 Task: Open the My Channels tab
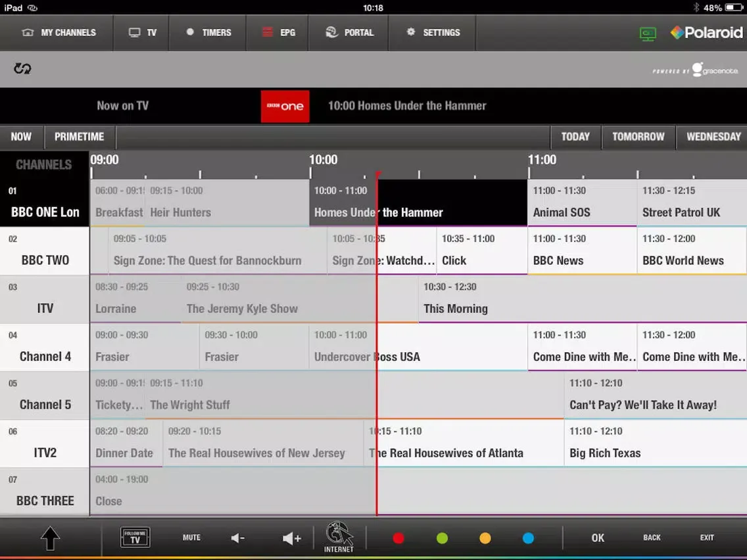tap(58, 32)
